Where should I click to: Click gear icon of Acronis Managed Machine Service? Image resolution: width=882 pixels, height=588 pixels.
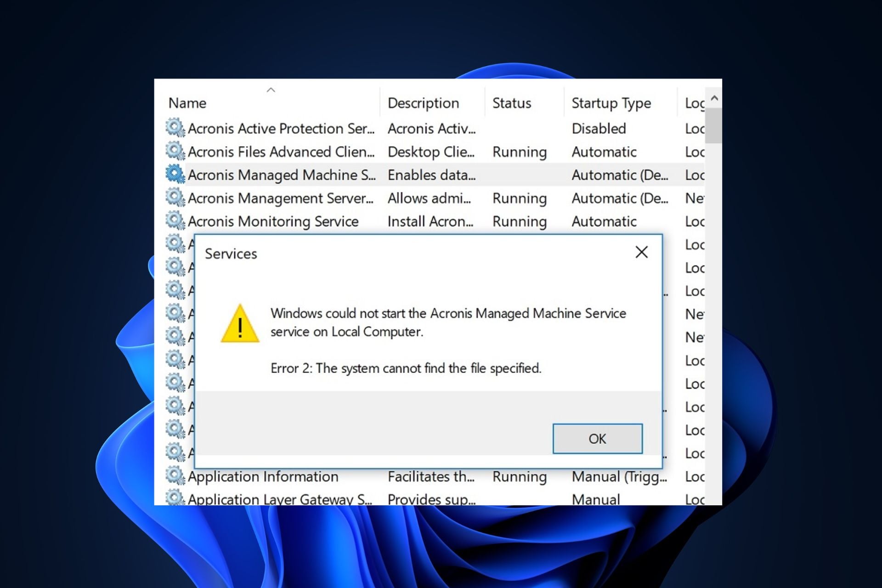point(175,174)
